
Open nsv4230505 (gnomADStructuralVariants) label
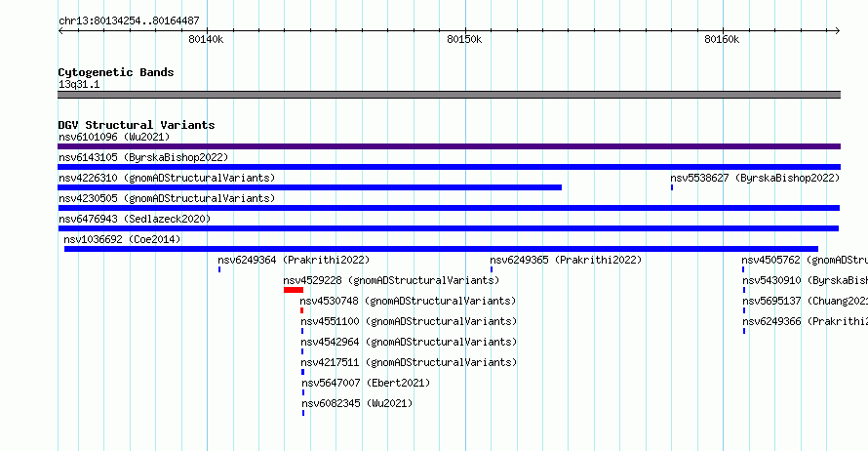click(x=167, y=198)
